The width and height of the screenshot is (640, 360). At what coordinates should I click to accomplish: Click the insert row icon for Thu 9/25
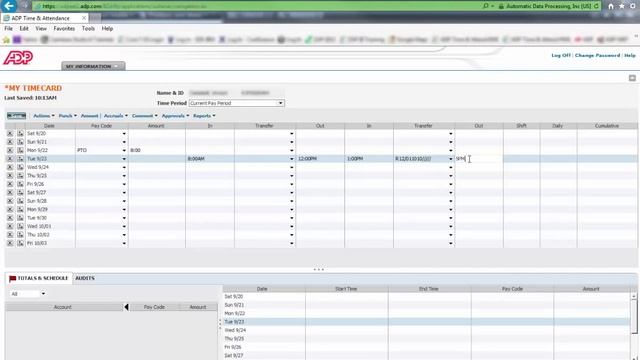click(20, 176)
